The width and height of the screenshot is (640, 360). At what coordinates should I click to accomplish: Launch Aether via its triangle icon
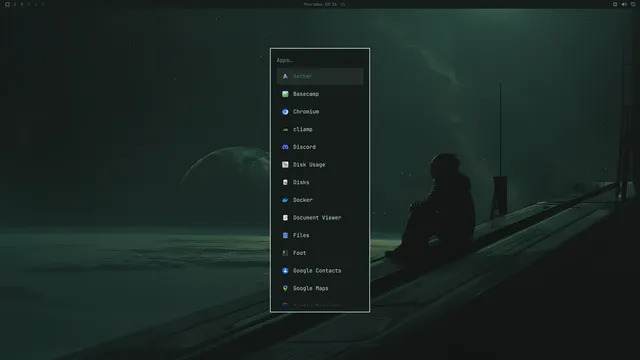click(x=285, y=76)
